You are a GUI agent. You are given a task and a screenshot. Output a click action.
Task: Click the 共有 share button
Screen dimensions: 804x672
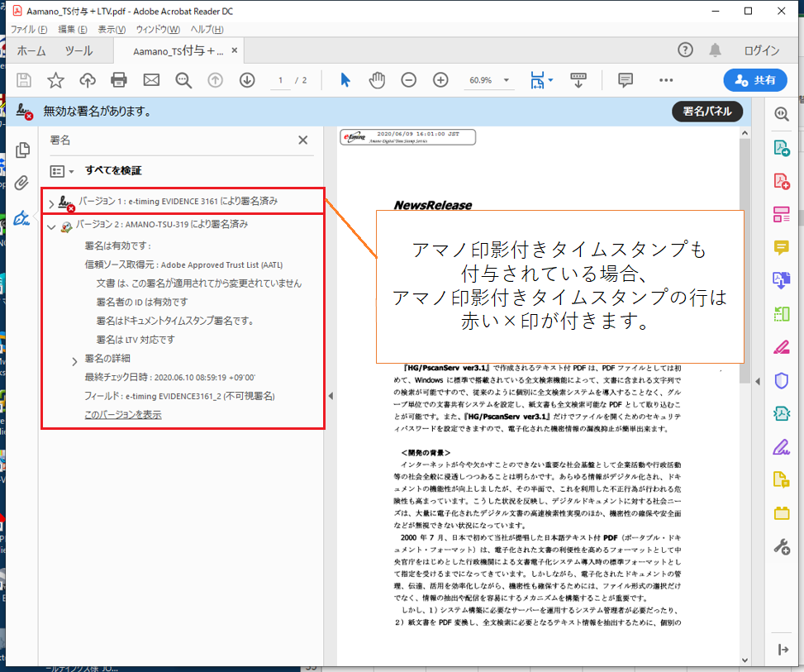pos(755,80)
